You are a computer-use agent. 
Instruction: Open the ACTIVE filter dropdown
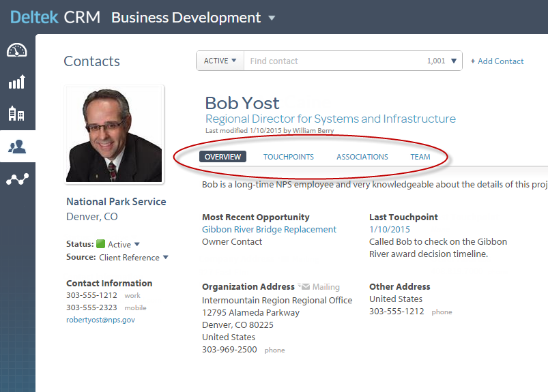(220, 61)
